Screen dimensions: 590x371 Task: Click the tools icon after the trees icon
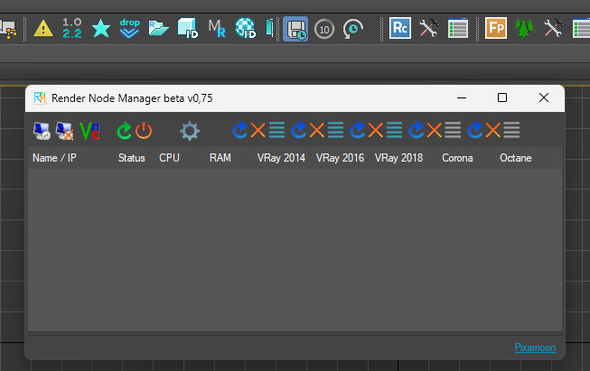tap(554, 28)
